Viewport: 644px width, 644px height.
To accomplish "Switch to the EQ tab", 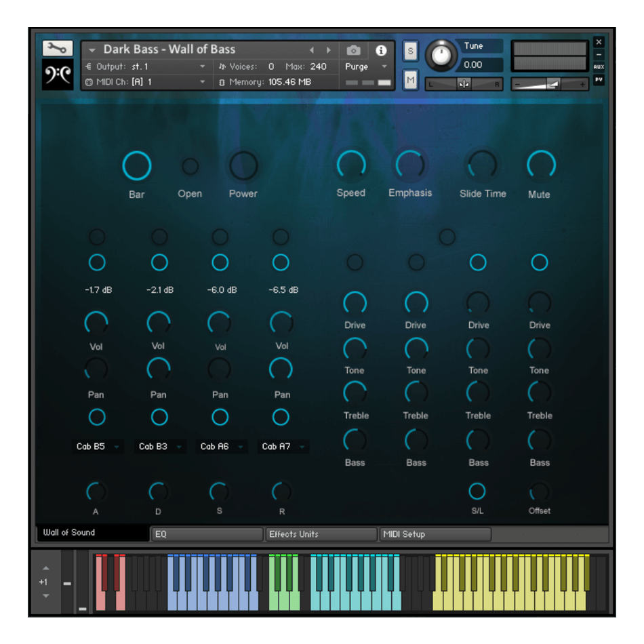I will 207,534.
